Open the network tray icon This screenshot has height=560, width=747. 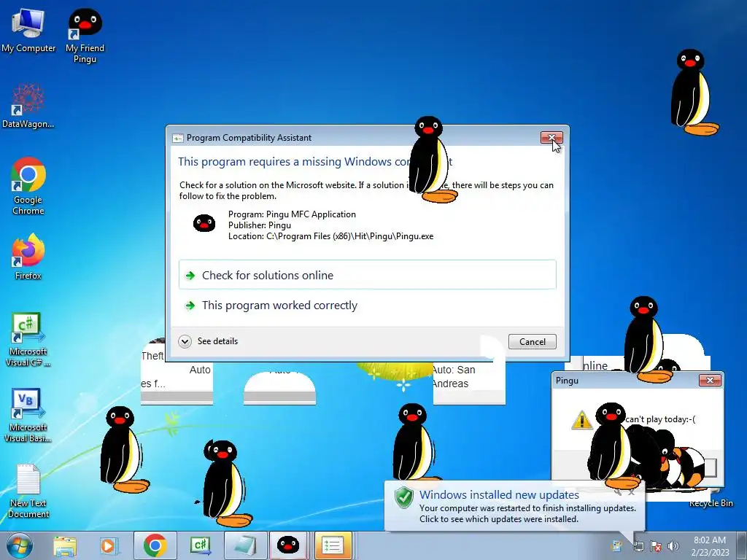click(638, 547)
